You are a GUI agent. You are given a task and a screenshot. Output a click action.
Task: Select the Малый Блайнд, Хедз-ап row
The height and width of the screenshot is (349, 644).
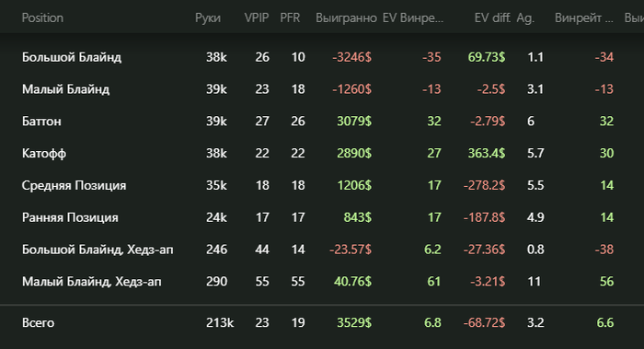(x=322, y=282)
